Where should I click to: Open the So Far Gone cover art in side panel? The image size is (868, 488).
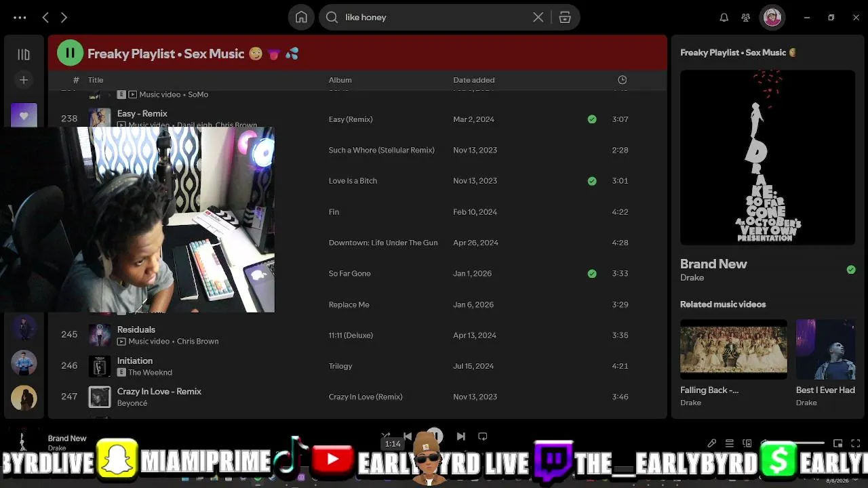(x=768, y=157)
